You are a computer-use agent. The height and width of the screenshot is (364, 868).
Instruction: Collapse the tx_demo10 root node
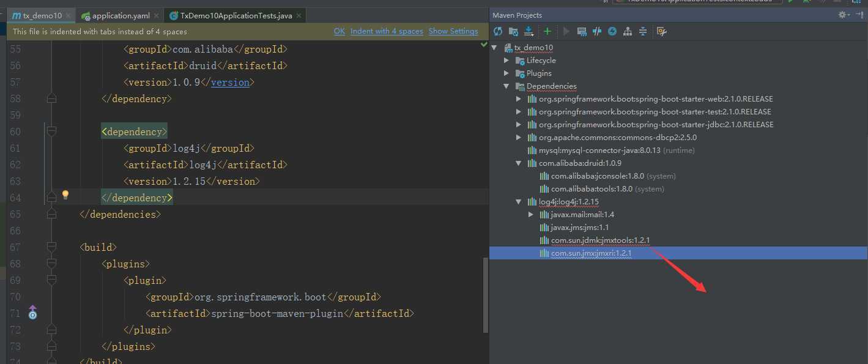click(494, 48)
